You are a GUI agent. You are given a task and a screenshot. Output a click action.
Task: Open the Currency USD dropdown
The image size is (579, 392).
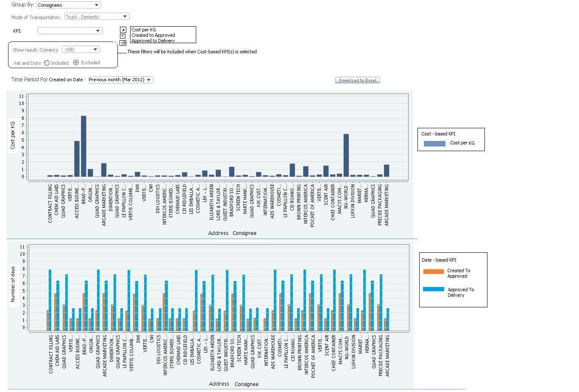point(81,50)
